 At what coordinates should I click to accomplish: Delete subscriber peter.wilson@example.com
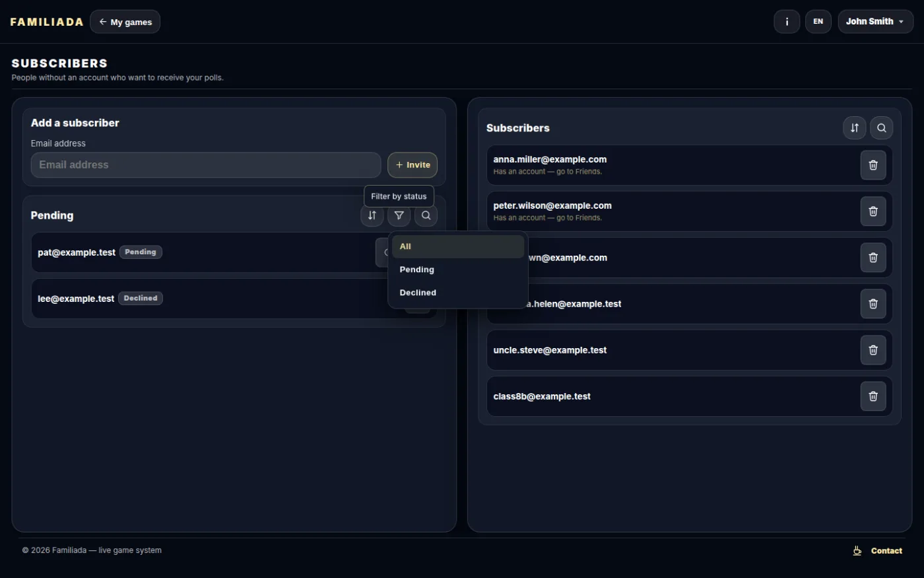click(x=873, y=211)
